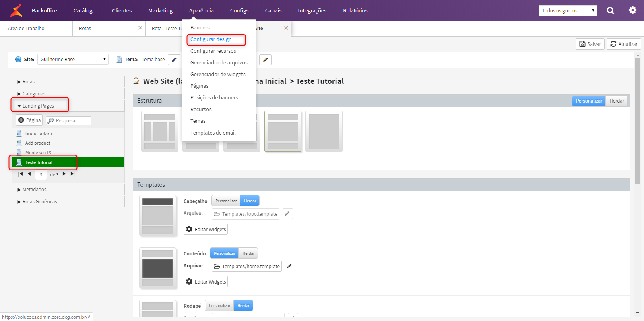The image size is (644, 321).
Task: Choose Gerenciador de widgets from the menu
Action: [x=218, y=75]
